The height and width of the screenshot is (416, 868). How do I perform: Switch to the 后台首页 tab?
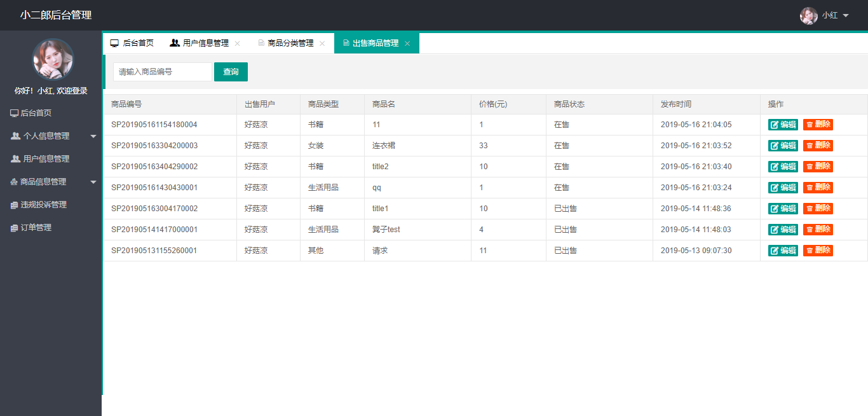pos(132,43)
